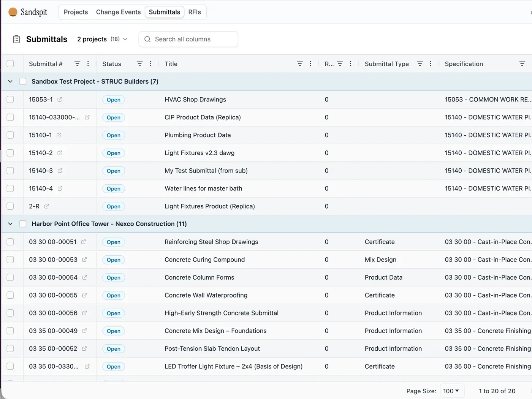
Task: Check the row for HVAC Shop Drawings
Action: point(10,100)
